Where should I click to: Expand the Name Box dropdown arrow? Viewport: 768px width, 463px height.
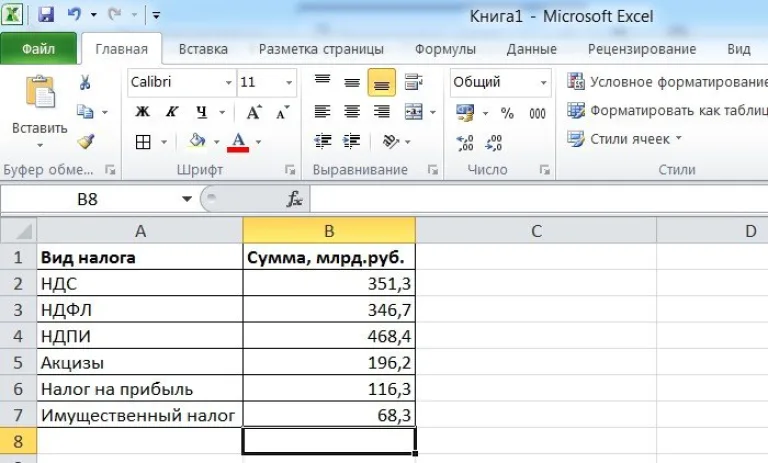187,199
